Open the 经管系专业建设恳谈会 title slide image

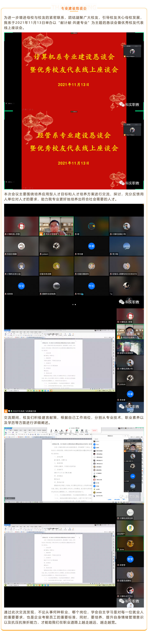tap(74, 150)
